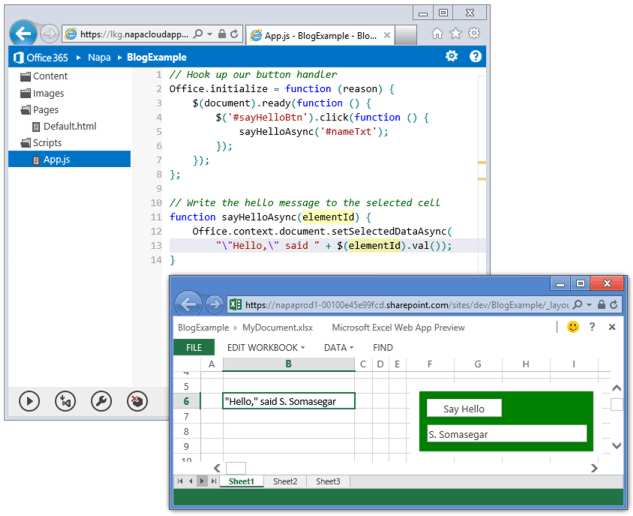Screen dimensions: 633x516
Task: Select the App.js - BlogExample tab
Action: 320,36
